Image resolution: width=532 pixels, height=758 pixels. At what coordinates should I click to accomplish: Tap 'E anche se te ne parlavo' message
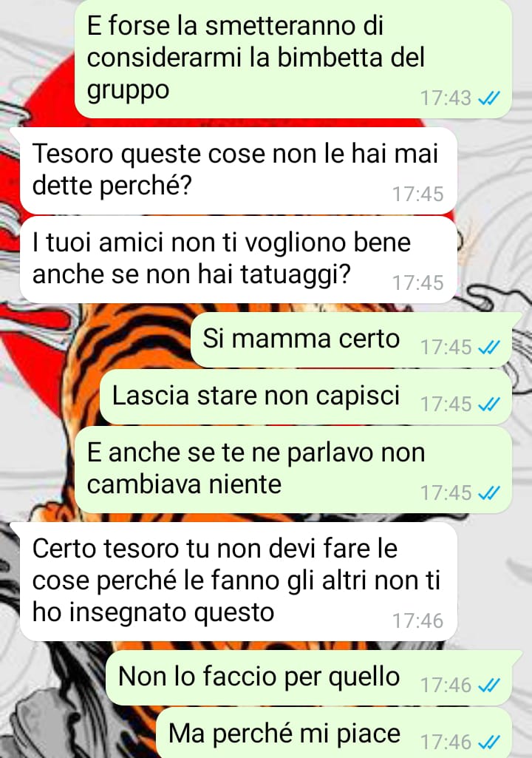tap(293, 470)
